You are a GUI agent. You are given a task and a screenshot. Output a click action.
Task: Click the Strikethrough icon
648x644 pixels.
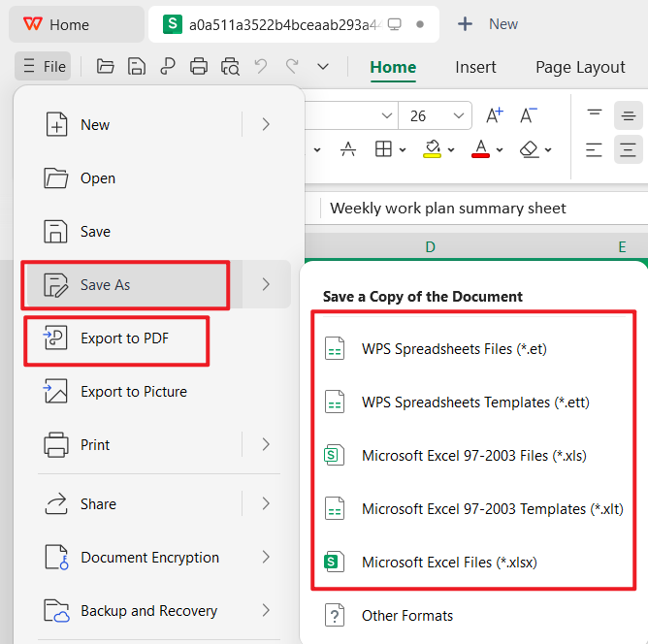(348, 149)
